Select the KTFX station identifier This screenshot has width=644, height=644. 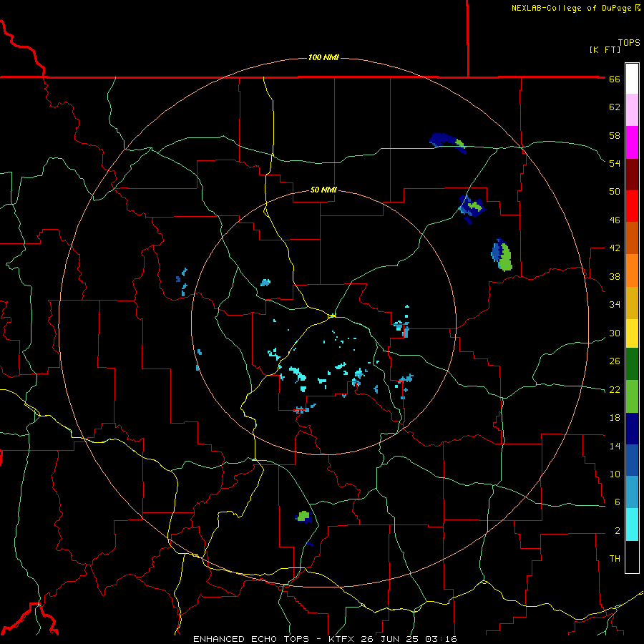(342, 639)
